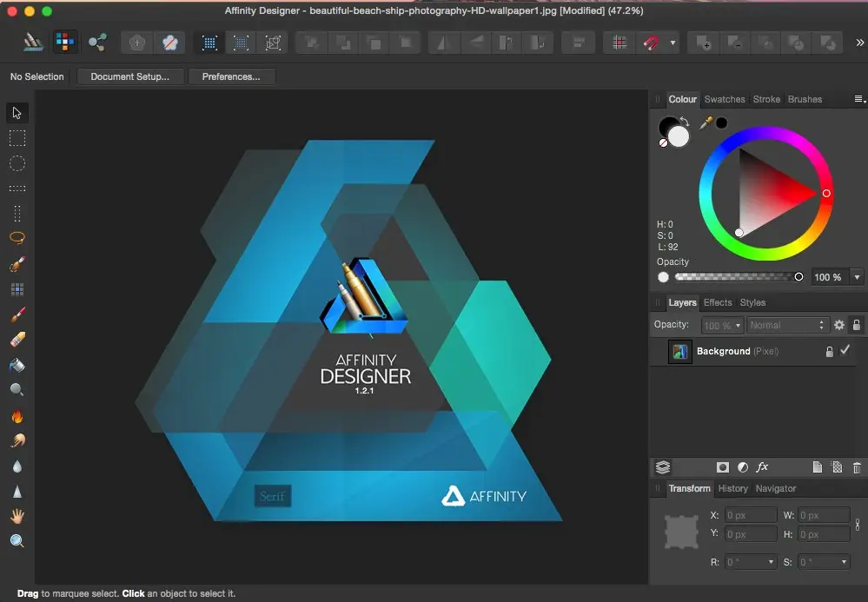Select the Row Marquee tool
Screen dimensions: 868x602
coord(17,189)
